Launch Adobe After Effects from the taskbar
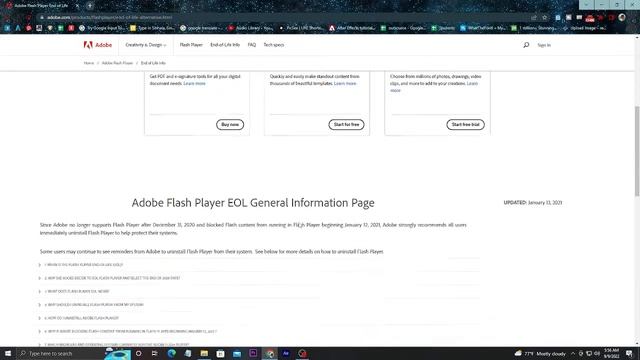The height and width of the screenshot is (360, 640). click(x=286, y=353)
